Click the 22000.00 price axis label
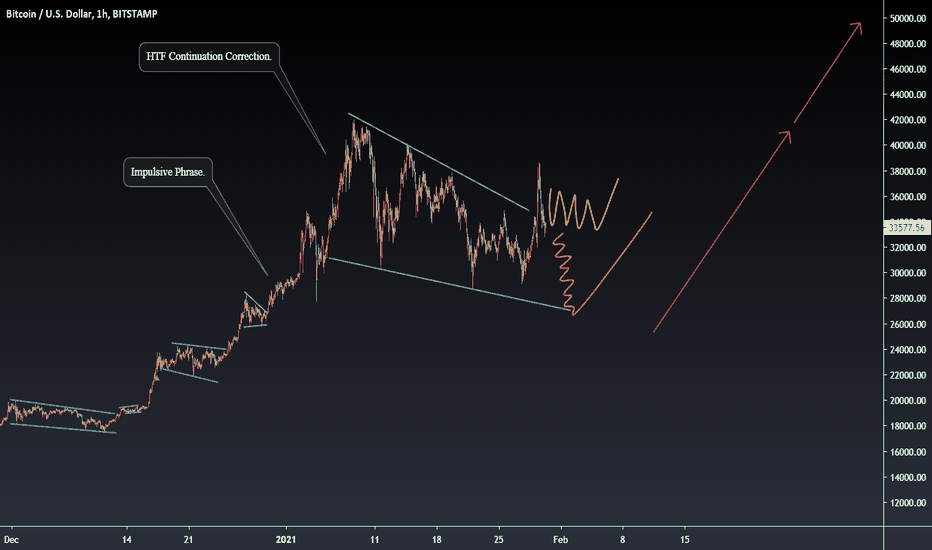 908,375
